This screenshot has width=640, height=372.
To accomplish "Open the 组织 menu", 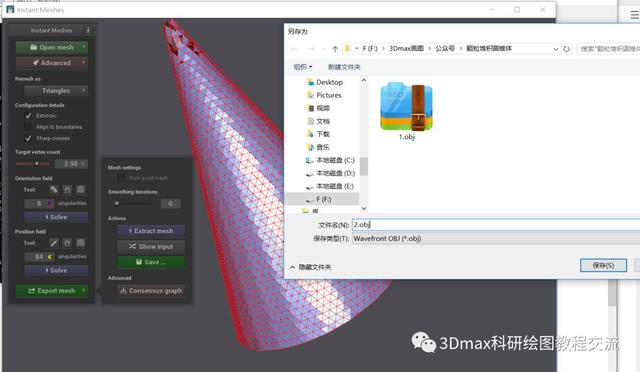I will [303, 67].
